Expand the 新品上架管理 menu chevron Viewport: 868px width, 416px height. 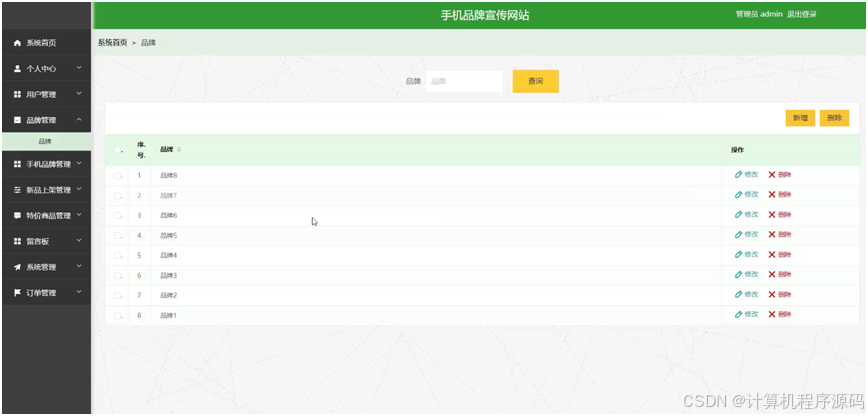pyautogui.click(x=79, y=189)
